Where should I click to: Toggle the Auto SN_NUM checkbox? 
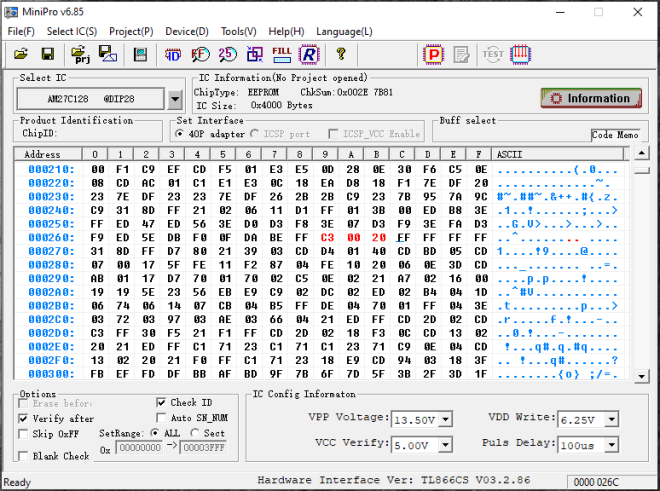(161, 418)
